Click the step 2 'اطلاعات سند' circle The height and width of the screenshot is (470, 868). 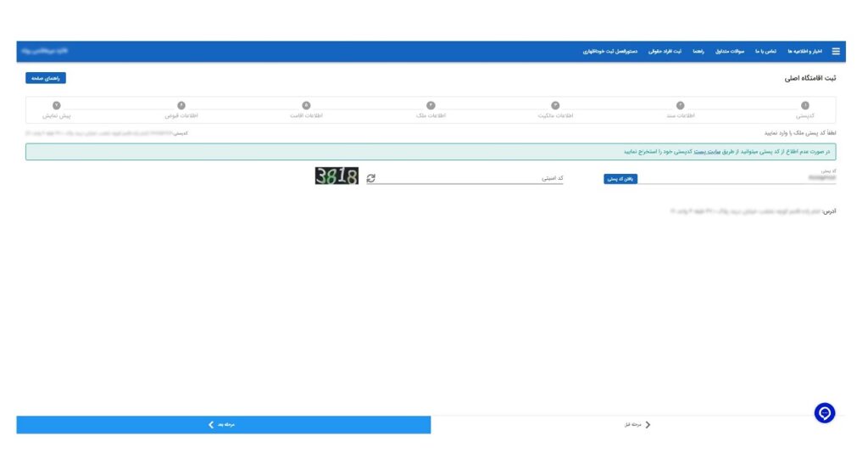(680, 105)
